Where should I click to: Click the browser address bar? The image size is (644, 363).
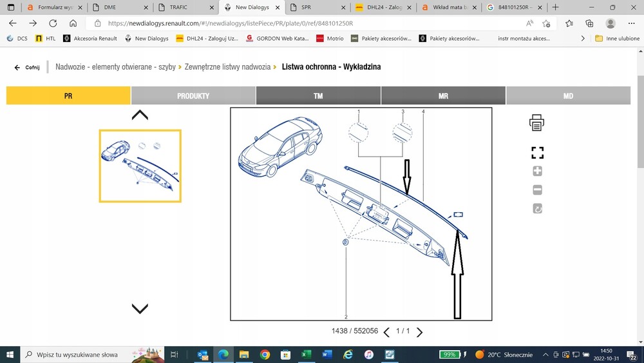coord(304,23)
